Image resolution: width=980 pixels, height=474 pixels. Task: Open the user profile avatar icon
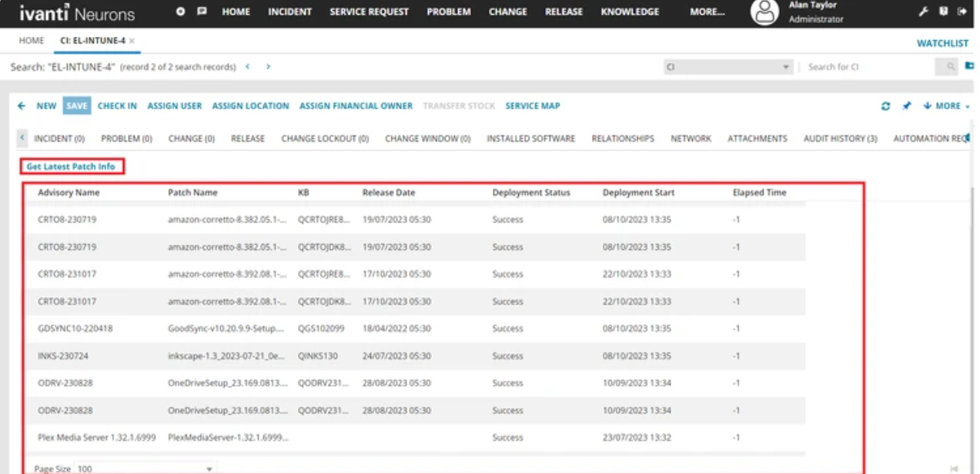coord(764,12)
